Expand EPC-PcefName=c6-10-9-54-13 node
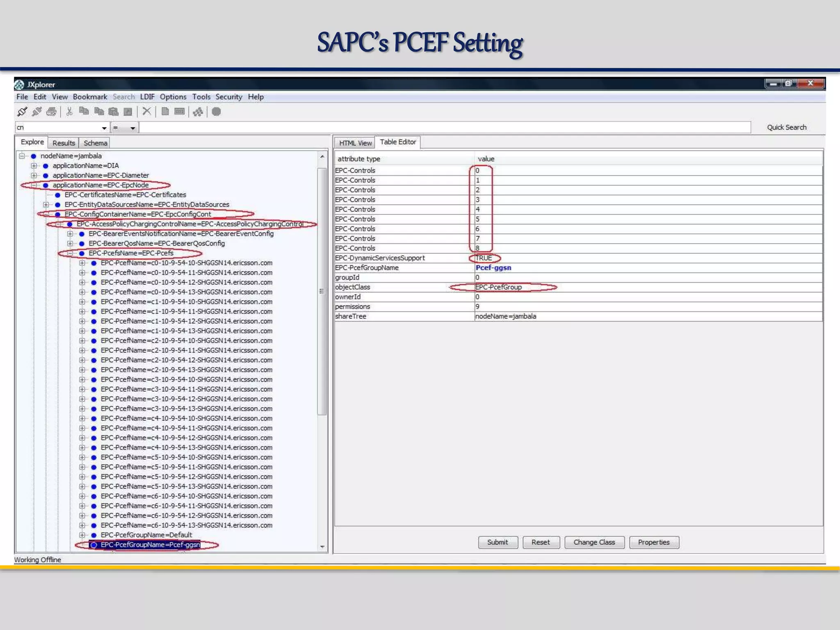This screenshot has width=840, height=630. [82, 525]
